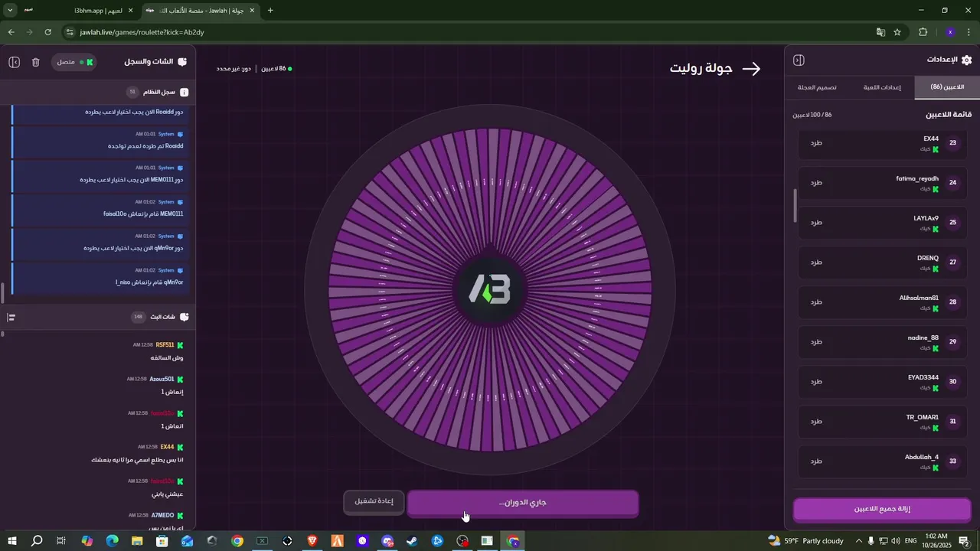Image resolution: width=980 pixels, height=551 pixels.
Task: Click the إزالة جميع اللاعبين button
Action: pos(882,509)
